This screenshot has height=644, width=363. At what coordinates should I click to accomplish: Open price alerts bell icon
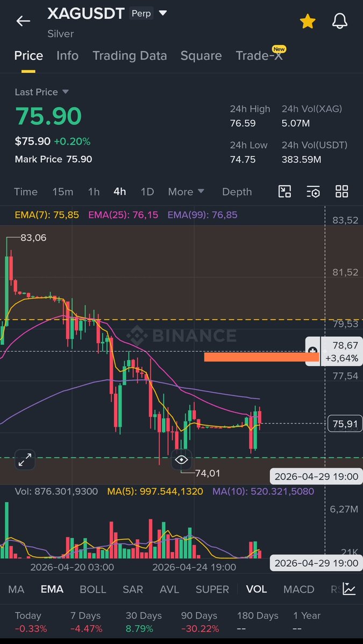[339, 21]
